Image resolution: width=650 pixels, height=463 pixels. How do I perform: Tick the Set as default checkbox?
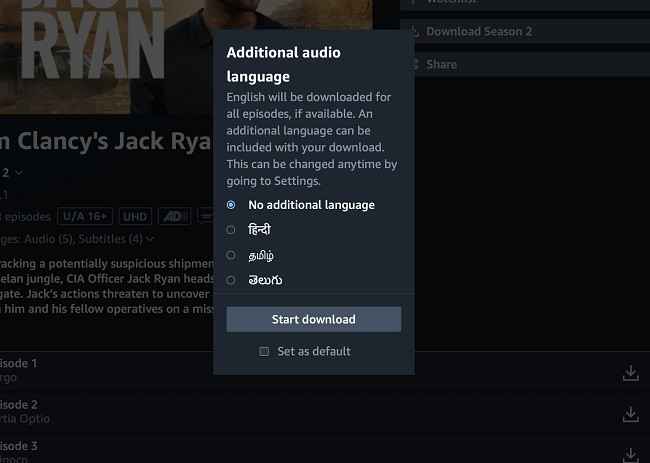click(264, 351)
